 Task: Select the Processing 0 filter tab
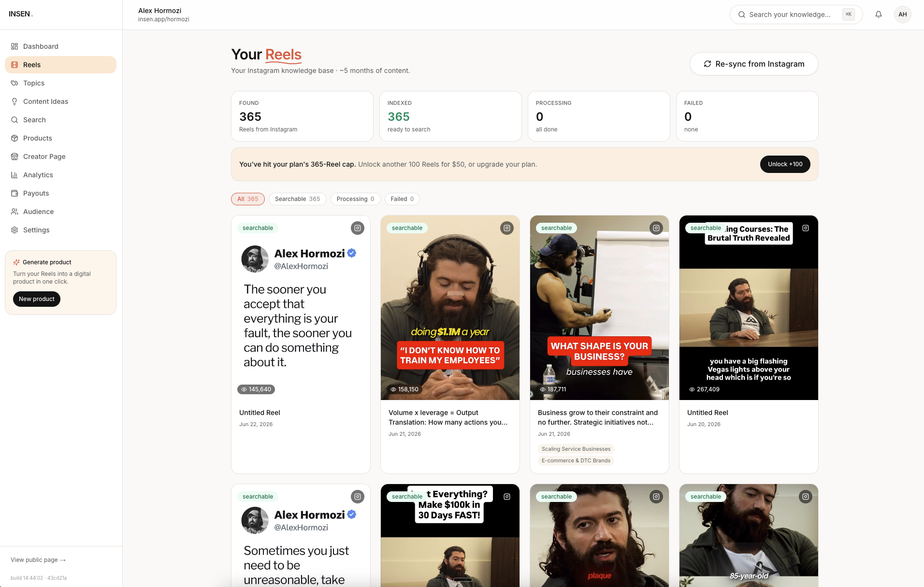(356, 199)
